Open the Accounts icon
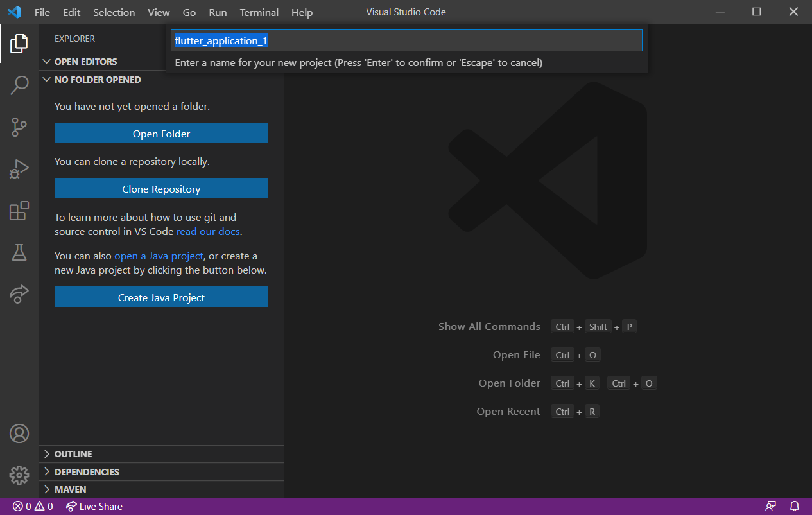This screenshot has width=812, height=515. point(19,433)
